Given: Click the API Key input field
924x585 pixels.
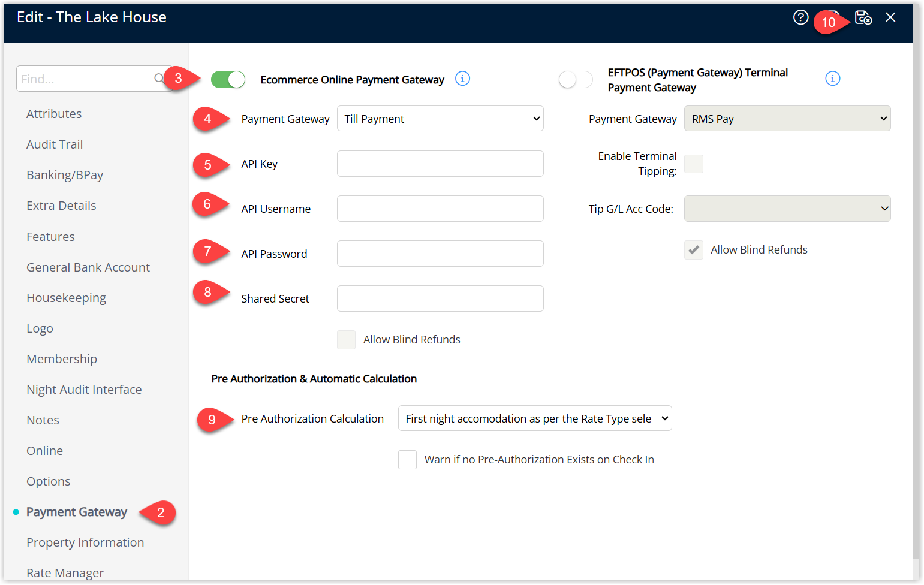Looking at the screenshot, I should click(x=440, y=164).
